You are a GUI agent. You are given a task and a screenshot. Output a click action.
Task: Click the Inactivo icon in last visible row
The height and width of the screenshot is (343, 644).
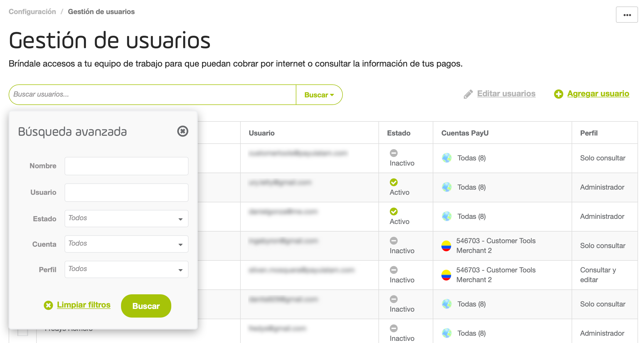[x=394, y=328]
